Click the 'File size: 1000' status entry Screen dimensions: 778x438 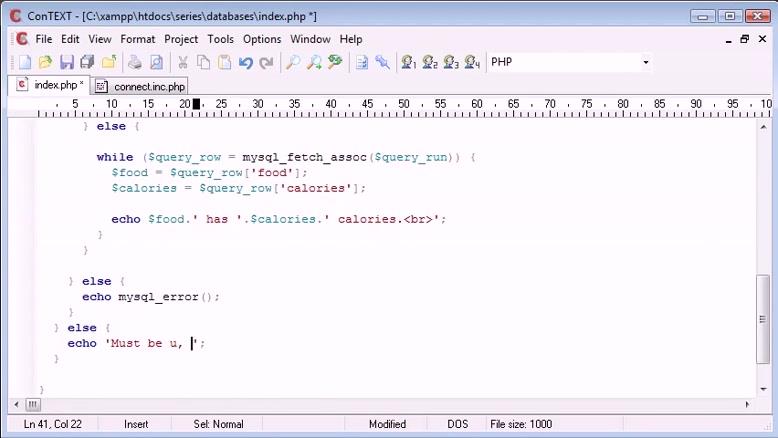tap(521, 424)
